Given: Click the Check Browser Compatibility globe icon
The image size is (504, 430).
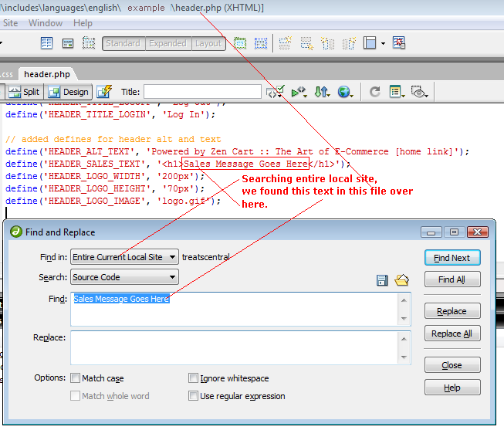Looking at the screenshot, I should (x=345, y=92).
